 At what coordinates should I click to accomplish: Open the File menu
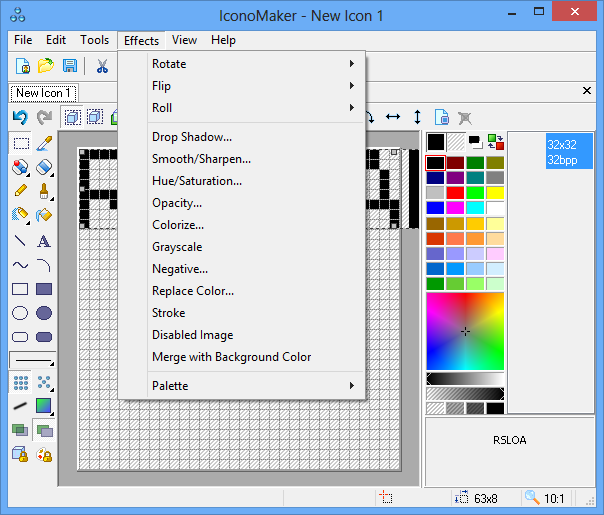pyautogui.click(x=23, y=40)
